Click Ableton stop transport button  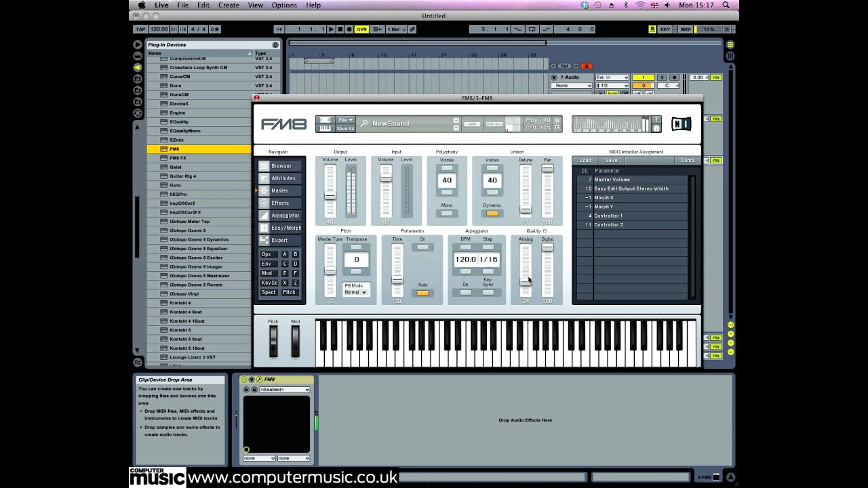click(340, 29)
